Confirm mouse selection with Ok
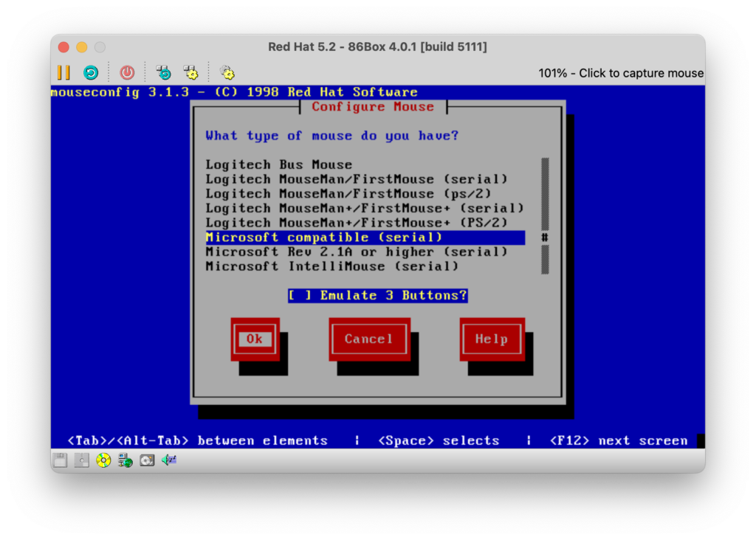The width and height of the screenshot is (756, 540). coord(255,339)
